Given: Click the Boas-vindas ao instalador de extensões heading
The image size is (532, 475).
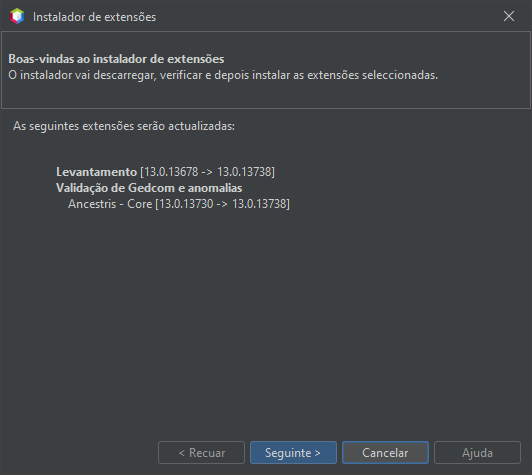Looking at the screenshot, I should [116, 59].
